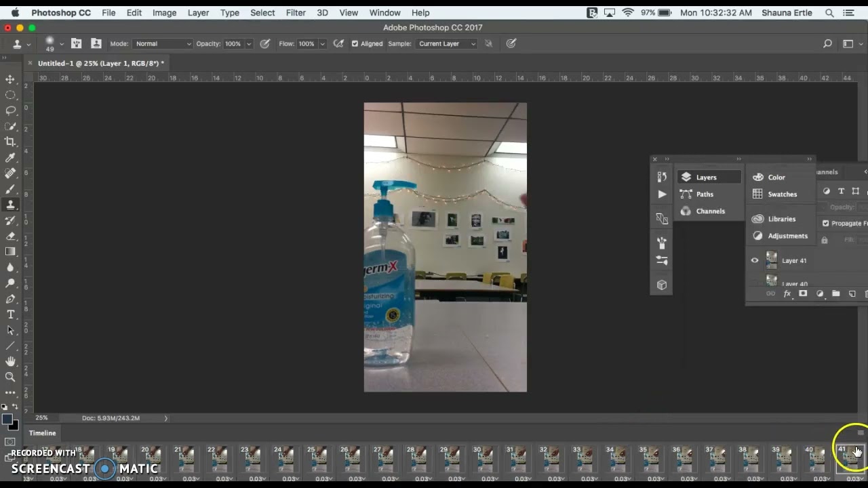Screen dimensions: 868x488
Task: Select the Gradient tool
Action: (10, 251)
